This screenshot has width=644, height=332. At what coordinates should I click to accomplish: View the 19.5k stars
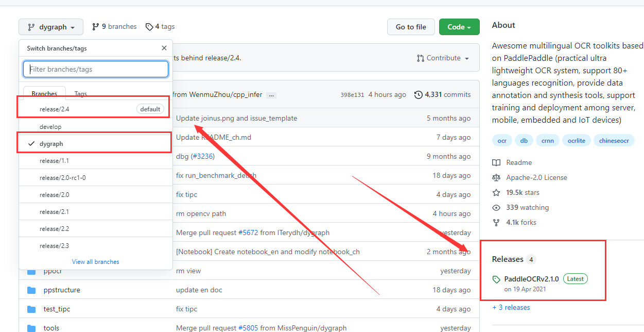(x=523, y=192)
